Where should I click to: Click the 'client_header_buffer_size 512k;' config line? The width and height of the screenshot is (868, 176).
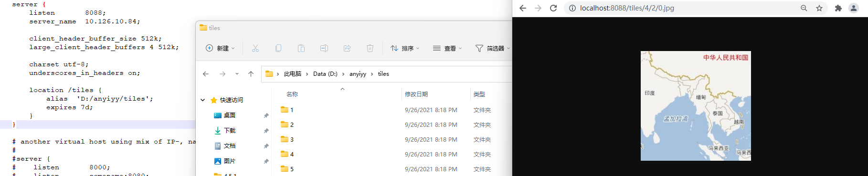point(95,39)
